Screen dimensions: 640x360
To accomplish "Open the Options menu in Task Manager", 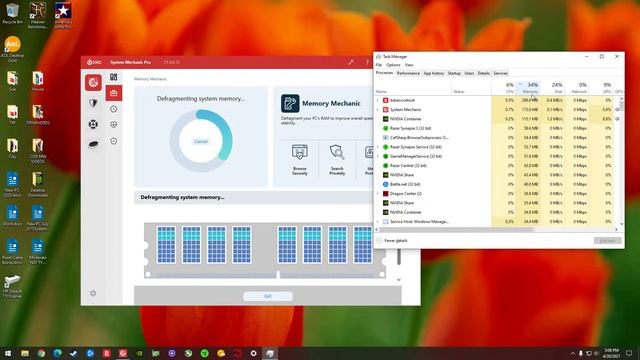I will pos(393,65).
